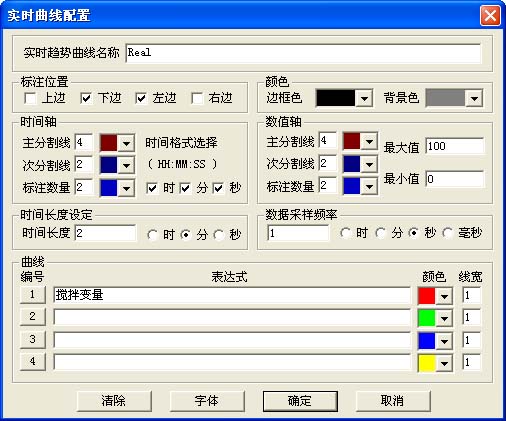The image size is (506, 421).
Task: Select 时 radio for time length unit
Action: (x=152, y=235)
